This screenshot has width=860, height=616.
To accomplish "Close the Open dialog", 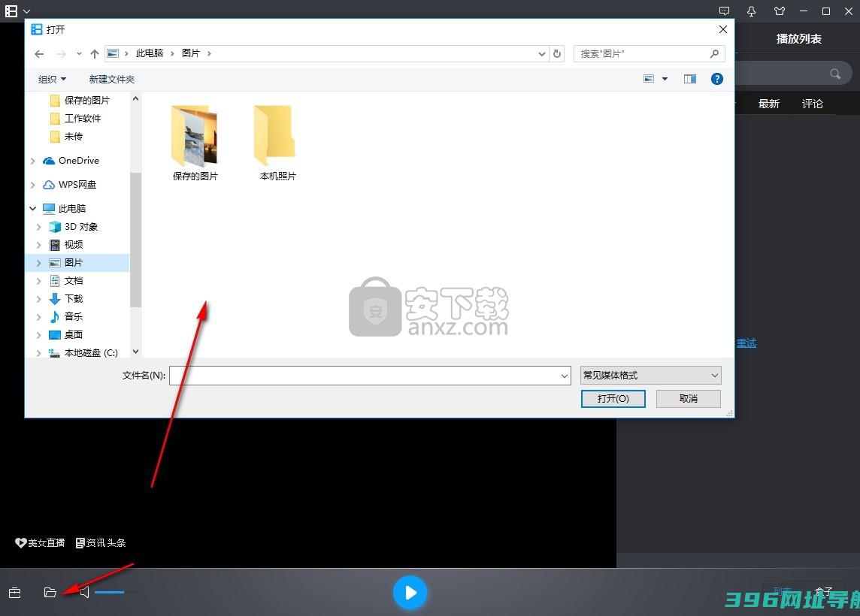I will pos(723,29).
